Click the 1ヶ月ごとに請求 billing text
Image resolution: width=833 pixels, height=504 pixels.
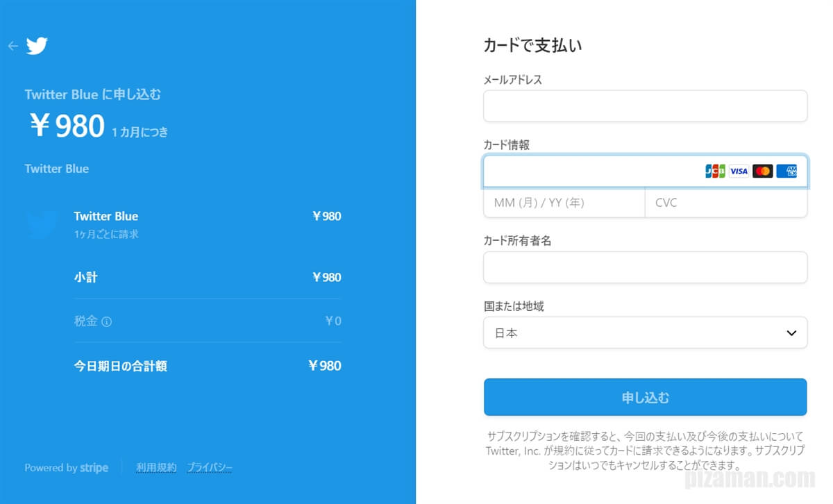106,235
